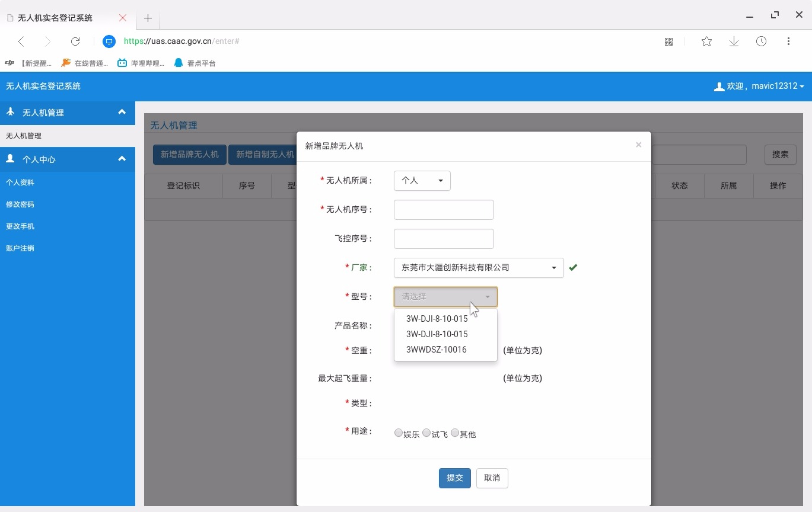Click the 序号 table column header
812x512 pixels.
[247, 186]
